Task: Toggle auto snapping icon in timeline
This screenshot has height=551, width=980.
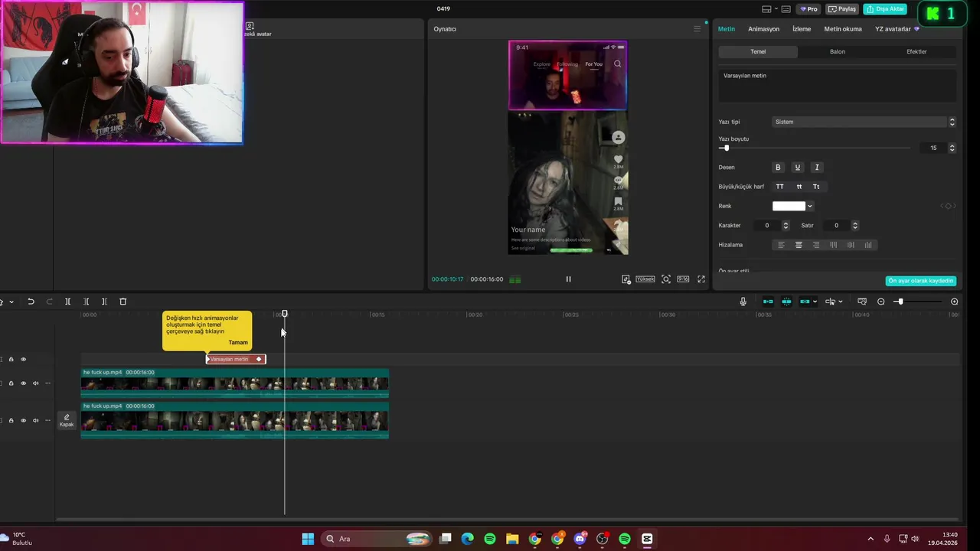Action: 786,302
